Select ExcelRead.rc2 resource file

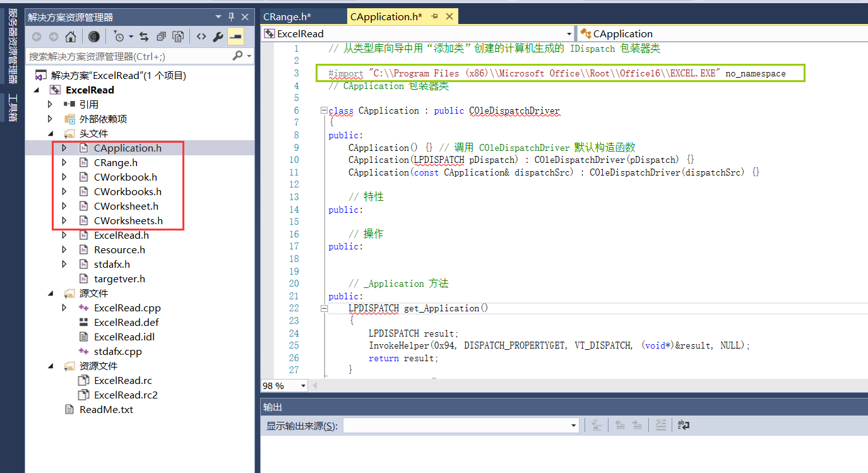pyautogui.click(x=126, y=395)
